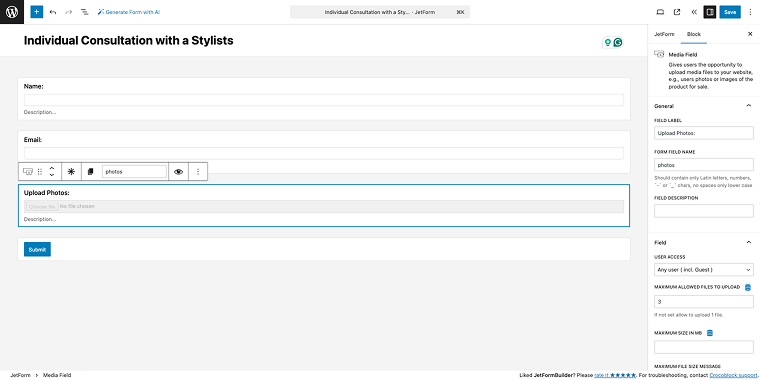Select Media Field in the breadcrumb
The height and width of the screenshot is (380, 760).
pyautogui.click(x=57, y=375)
